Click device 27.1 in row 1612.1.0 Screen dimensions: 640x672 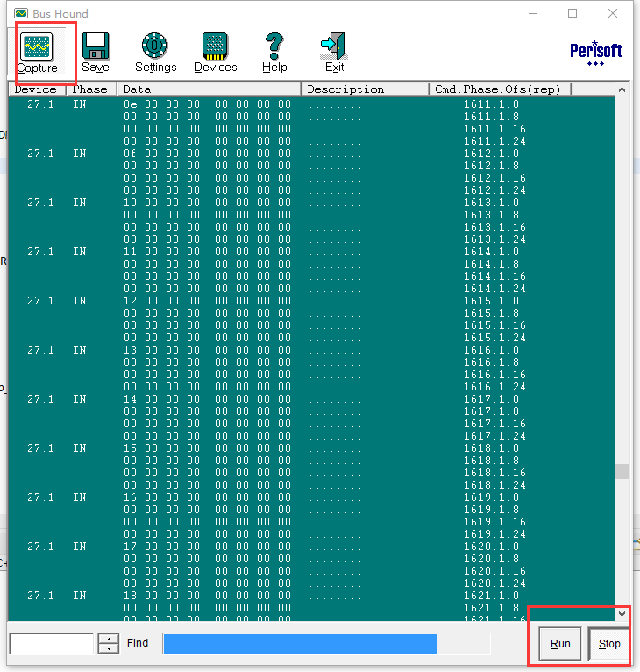(x=40, y=154)
